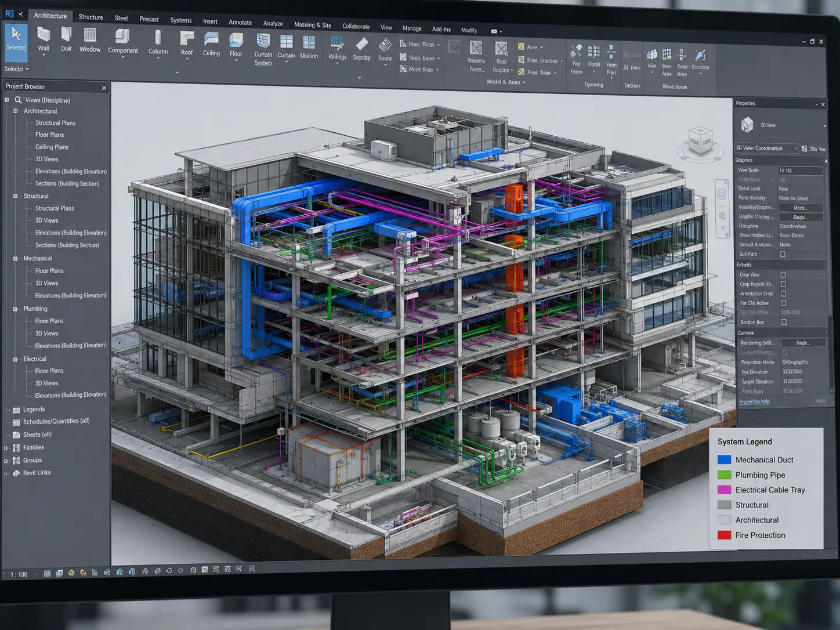Screen dimensions: 840x630
Task: Enable the Crop View checkbox
Action: point(783,275)
